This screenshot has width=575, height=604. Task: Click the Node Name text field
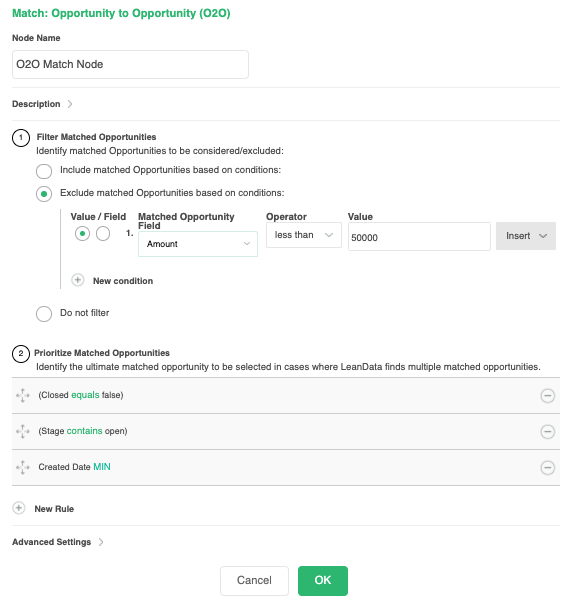[x=130, y=64]
